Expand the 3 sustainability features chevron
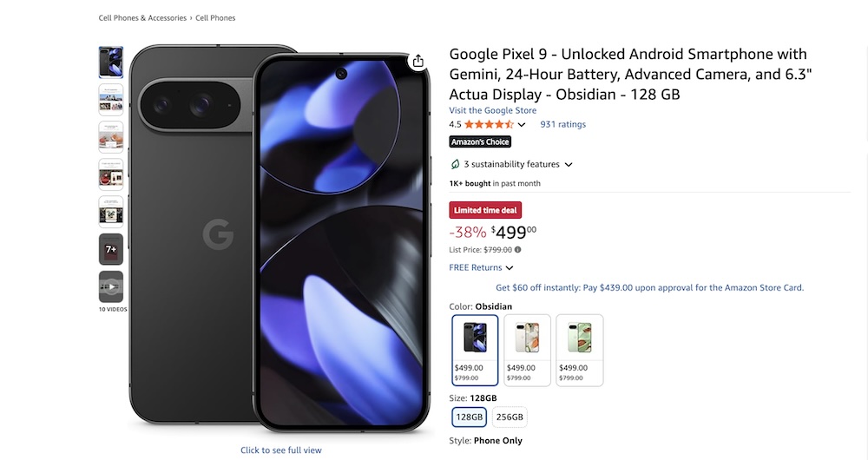868x460 pixels. (x=569, y=164)
